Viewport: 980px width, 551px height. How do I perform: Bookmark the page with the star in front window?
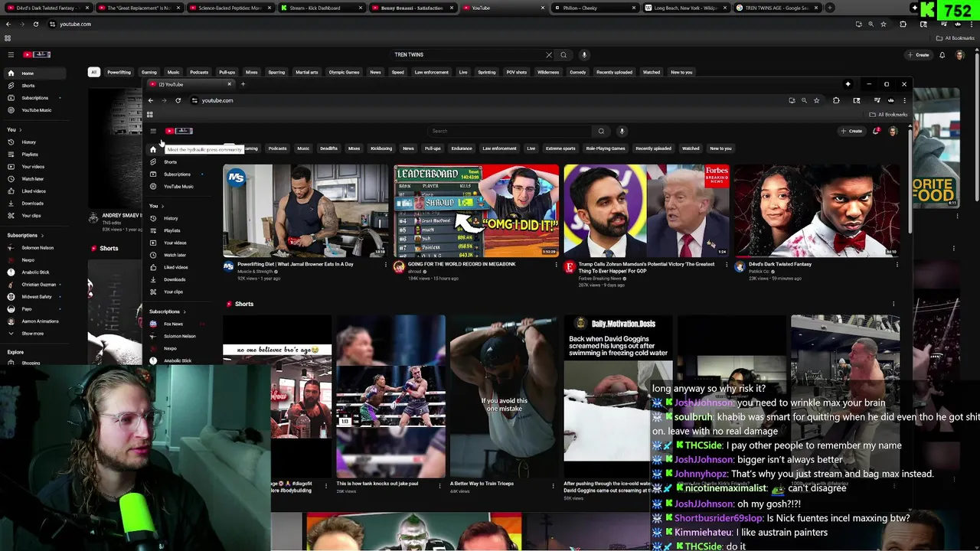click(x=816, y=100)
